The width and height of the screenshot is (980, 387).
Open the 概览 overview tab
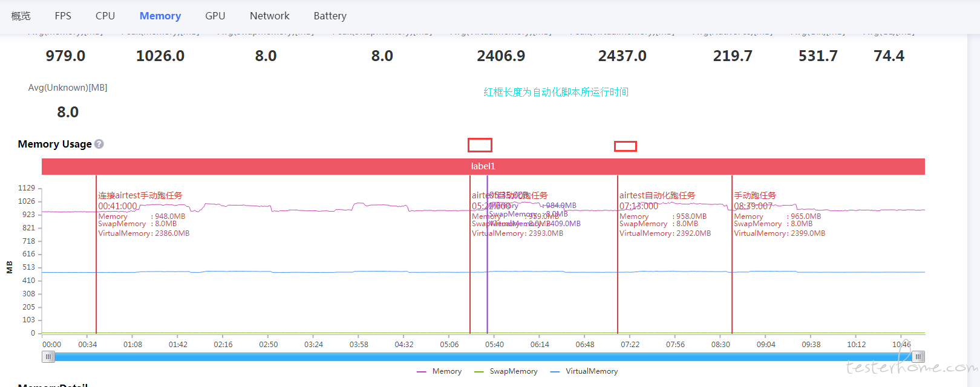[x=21, y=16]
